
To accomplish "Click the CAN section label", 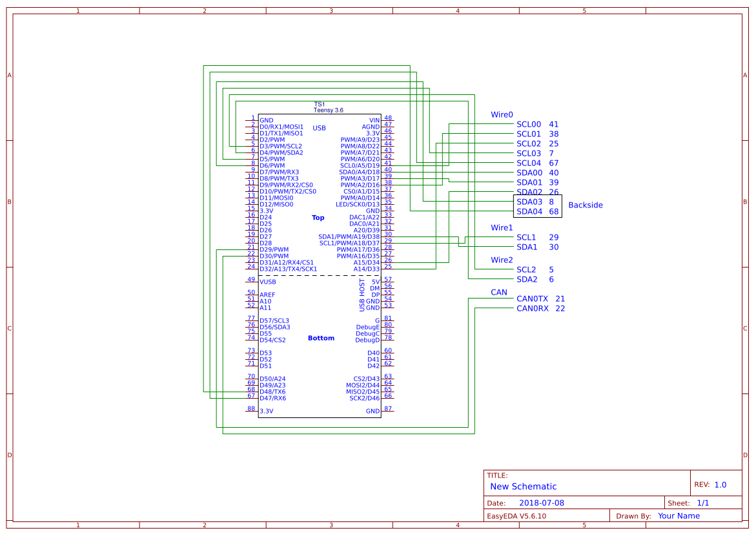I will pyautogui.click(x=499, y=293).
